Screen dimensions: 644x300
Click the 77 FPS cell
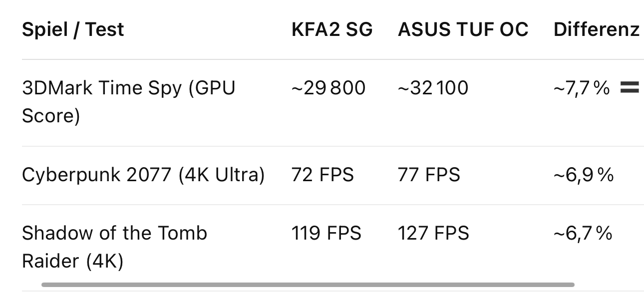coord(429,175)
